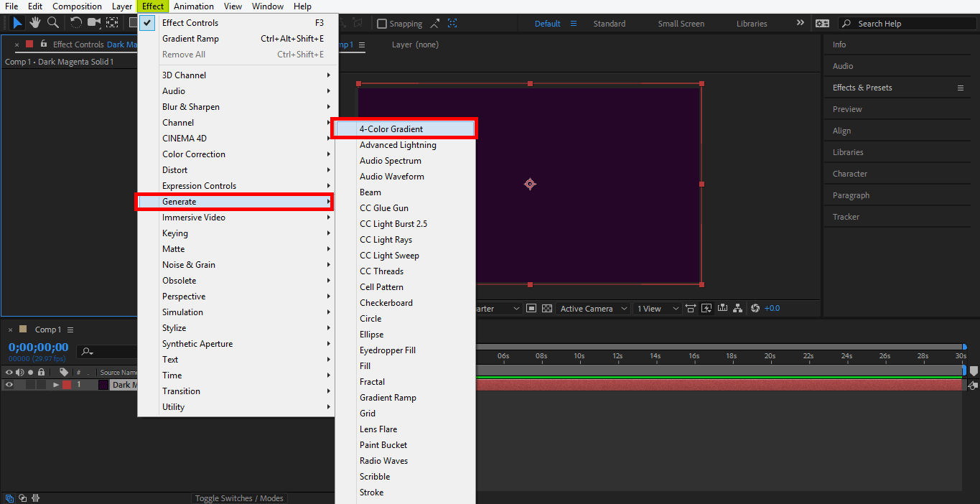The image size is (980, 504).
Task: Select the Zoom magnifier tool
Action: pos(52,23)
